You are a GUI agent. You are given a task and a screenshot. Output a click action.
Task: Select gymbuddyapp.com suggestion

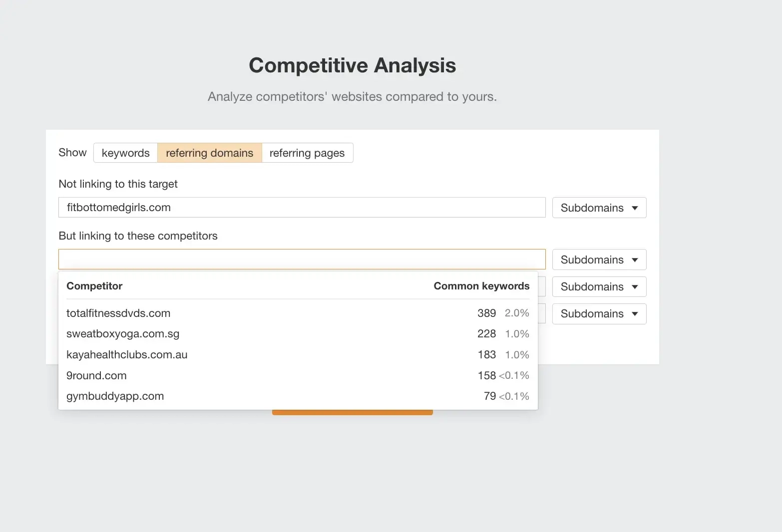click(x=115, y=396)
